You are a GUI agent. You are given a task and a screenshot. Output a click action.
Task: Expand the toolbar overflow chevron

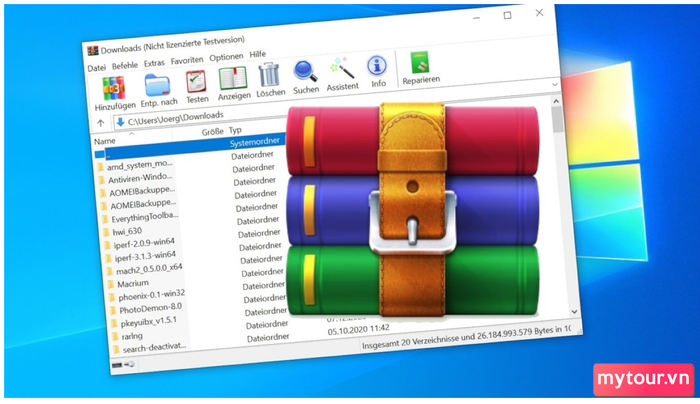click(554, 84)
